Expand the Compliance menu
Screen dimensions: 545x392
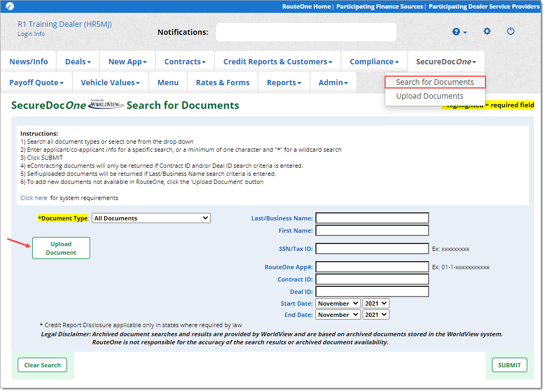coord(374,62)
